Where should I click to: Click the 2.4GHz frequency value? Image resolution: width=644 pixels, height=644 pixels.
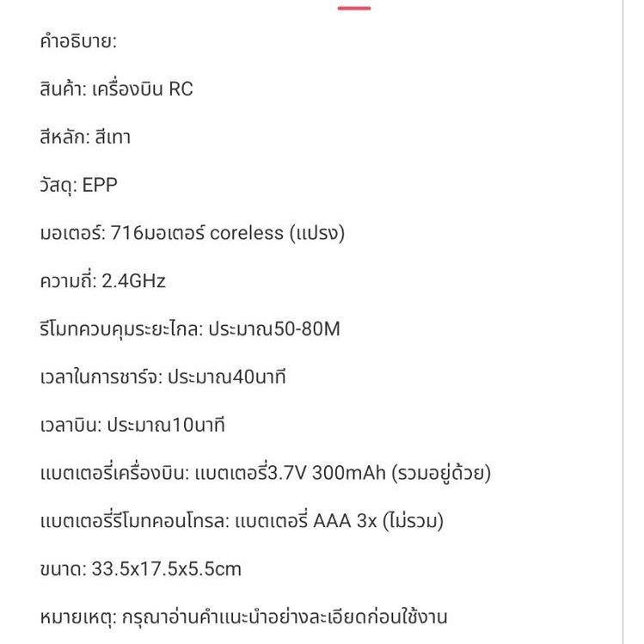133,281
